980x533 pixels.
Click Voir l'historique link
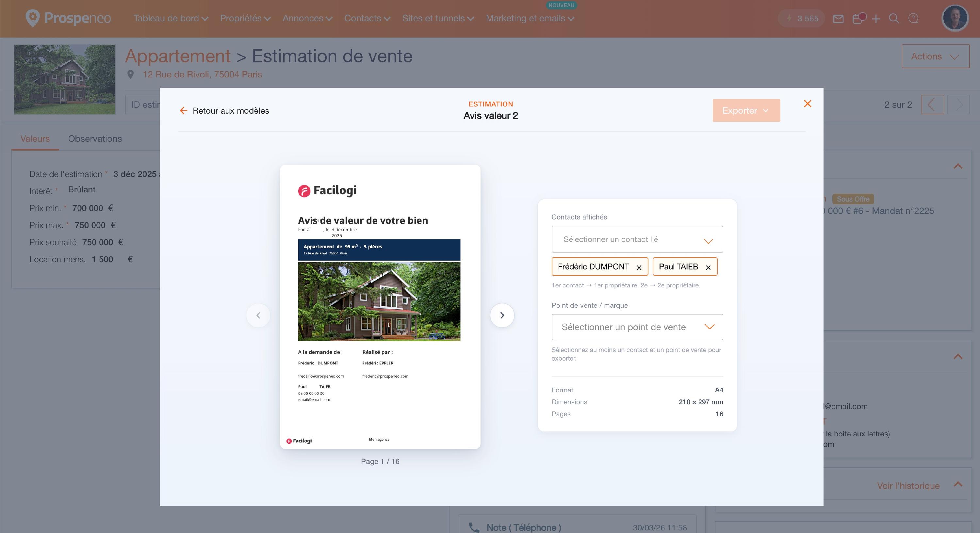click(908, 486)
